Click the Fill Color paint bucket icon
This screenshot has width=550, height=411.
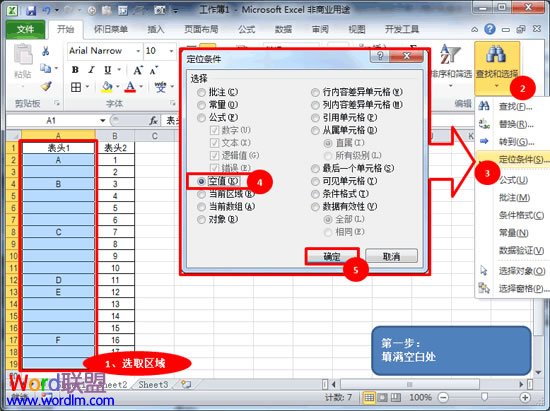coord(107,87)
